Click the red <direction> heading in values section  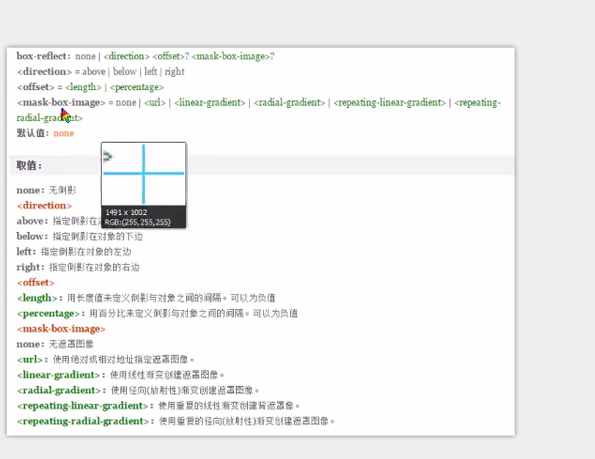click(44, 206)
